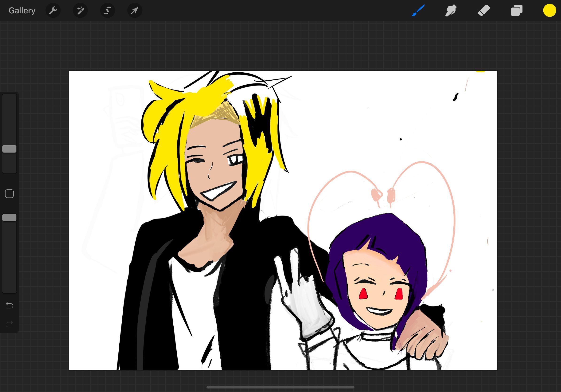This screenshot has width=561, height=392.
Task: Select the Paint brush tool
Action: (x=418, y=11)
